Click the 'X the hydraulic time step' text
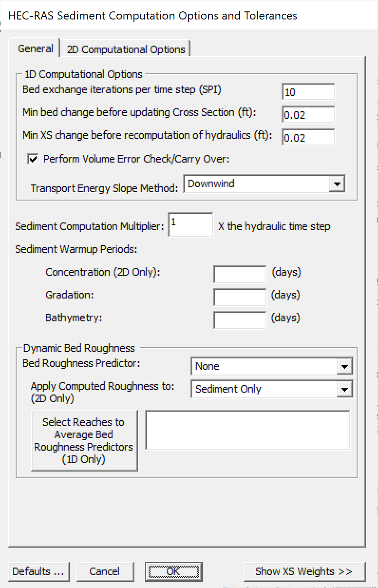 tap(274, 226)
